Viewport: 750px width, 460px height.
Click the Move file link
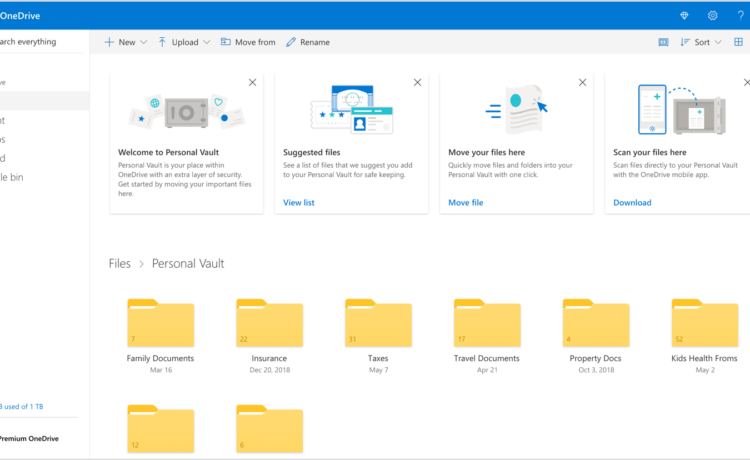pyautogui.click(x=465, y=202)
